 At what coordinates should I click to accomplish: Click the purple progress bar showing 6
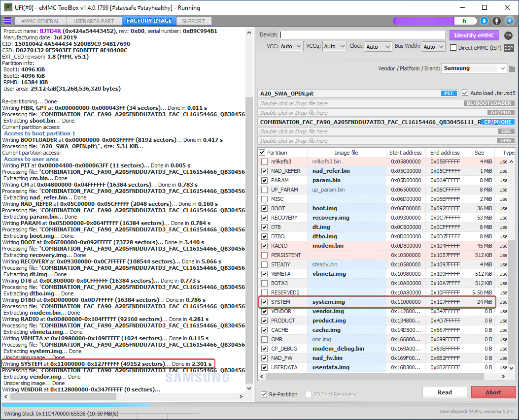click(435, 21)
